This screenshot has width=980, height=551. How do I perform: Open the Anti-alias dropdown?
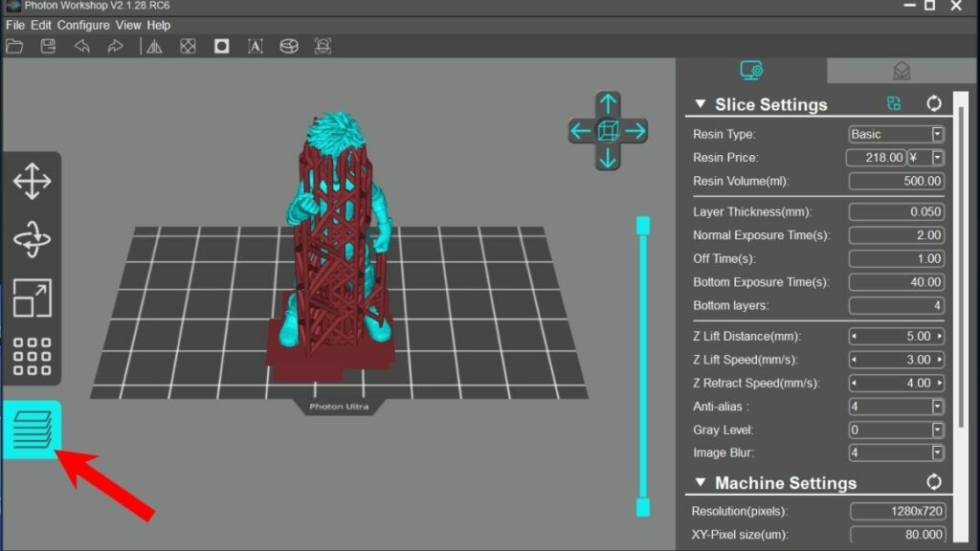(x=937, y=406)
